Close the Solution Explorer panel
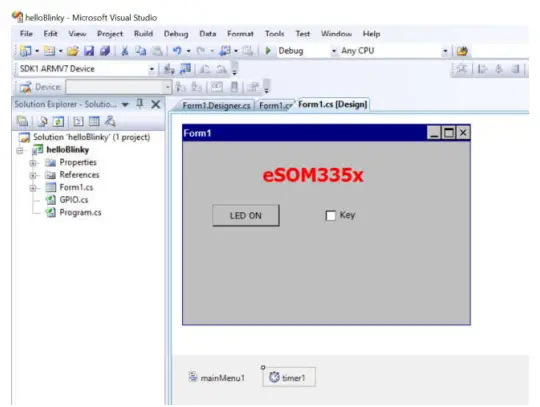 pos(156,104)
